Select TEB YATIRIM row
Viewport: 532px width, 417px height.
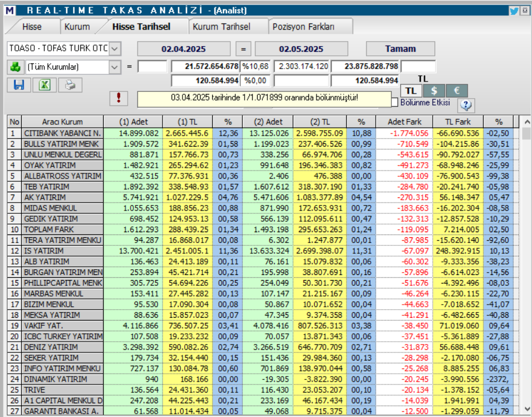pyautogui.click(x=263, y=187)
